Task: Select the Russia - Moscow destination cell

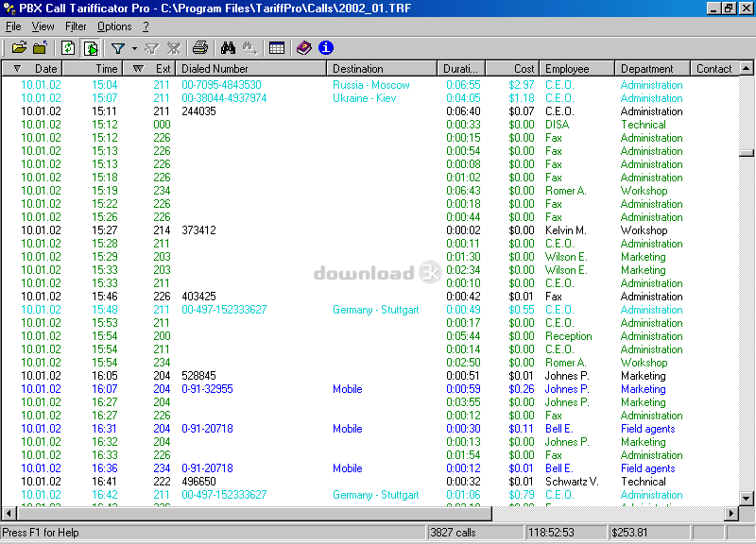Action: click(371, 85)
